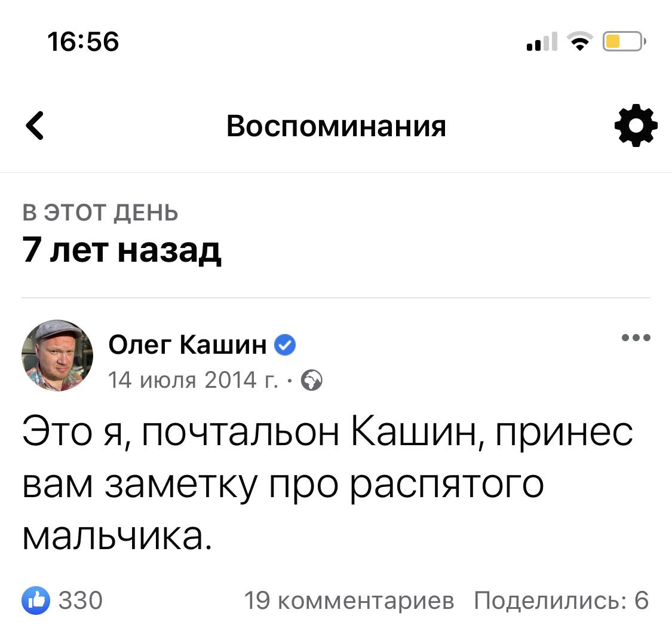View the Поделились: 6 shares list
The width and height of the screenshot is (672, 631).
point(561,601)
